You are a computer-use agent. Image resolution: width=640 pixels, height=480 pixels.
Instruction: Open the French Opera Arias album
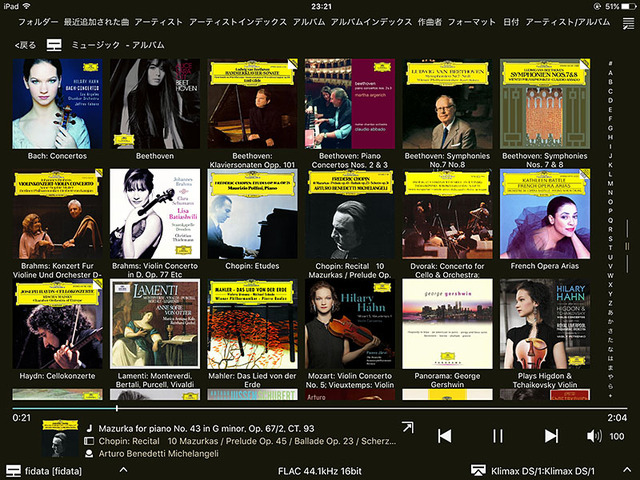(545, 214)
